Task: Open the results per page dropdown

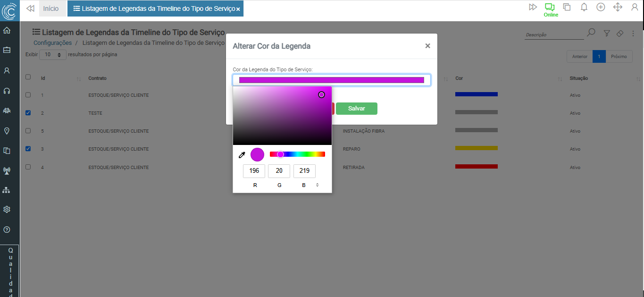Action: pos(53,55)
